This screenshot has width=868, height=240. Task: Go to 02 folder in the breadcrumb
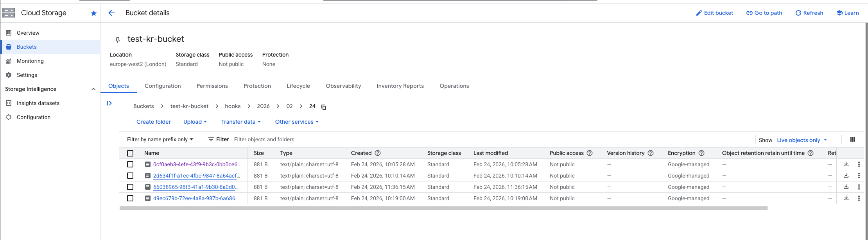pyautogui.click(x=289, y=106)
